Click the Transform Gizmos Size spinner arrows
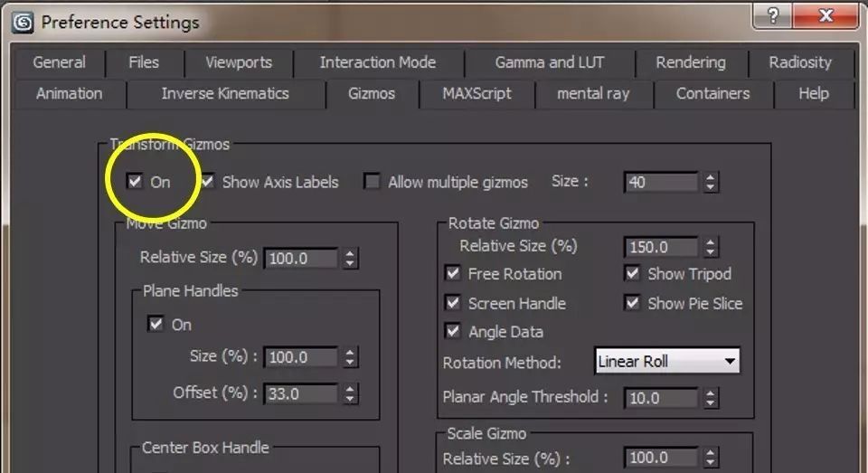Screen dimensions: 868x473 [711, 182]
